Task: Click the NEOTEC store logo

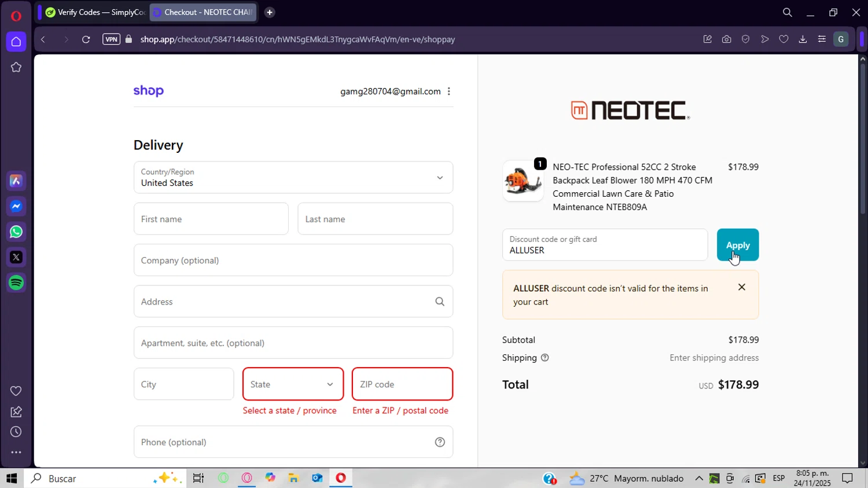Action: coord(630,110)
